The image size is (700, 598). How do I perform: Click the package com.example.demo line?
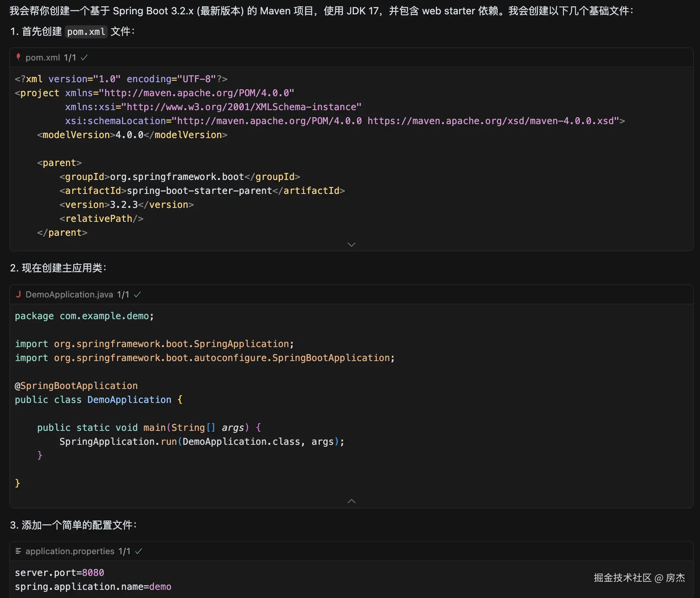coord(84,316)
